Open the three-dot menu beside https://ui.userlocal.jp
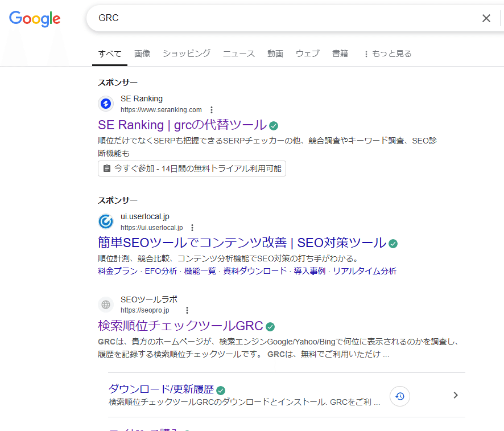 [192, 227]
